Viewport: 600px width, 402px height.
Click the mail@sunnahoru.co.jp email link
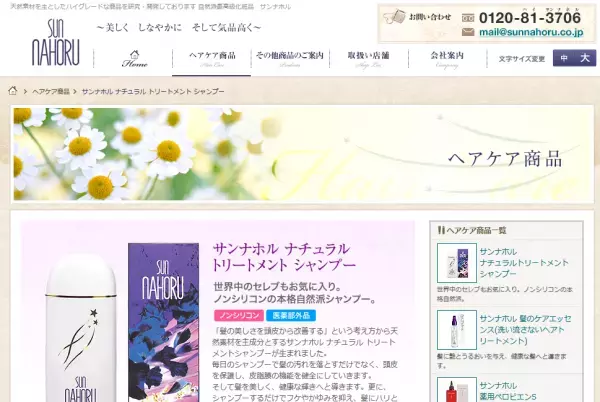coord(531,32)
